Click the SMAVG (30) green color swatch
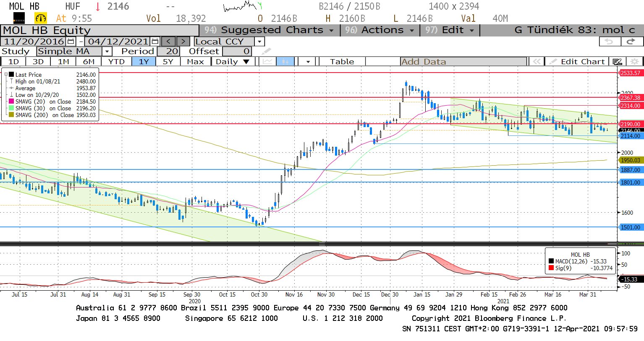Screen dimensions: 644x341 pos(11,108)
